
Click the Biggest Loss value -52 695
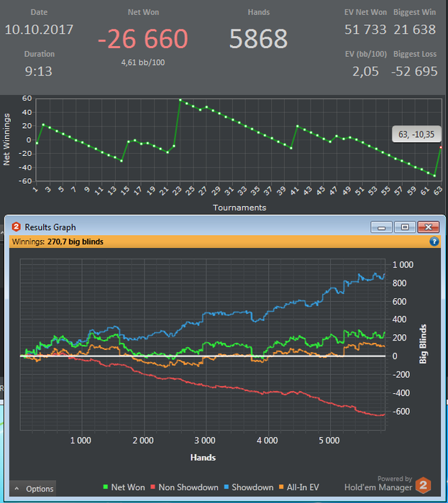(x=414, y=71)
